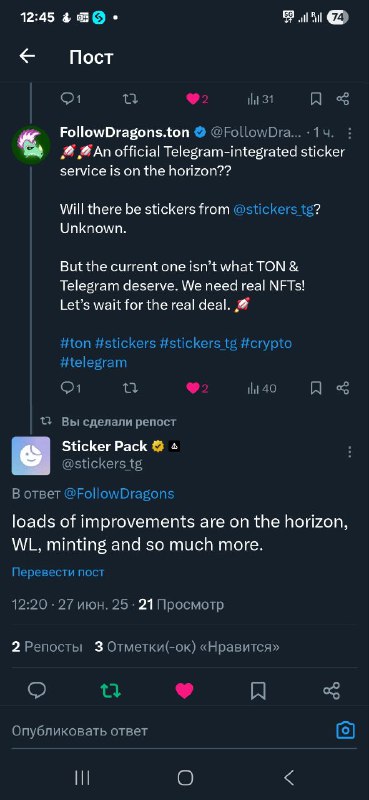Screen dimensions: 369x800
Task: Bookmark the FollowDragons.ton post
Action: (316, 388)
